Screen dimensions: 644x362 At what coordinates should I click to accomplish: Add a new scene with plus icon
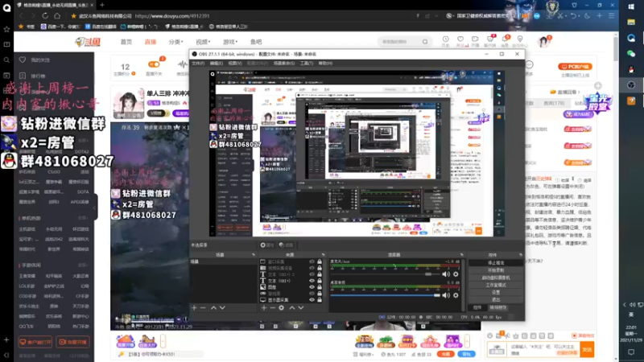click(194, 307)
